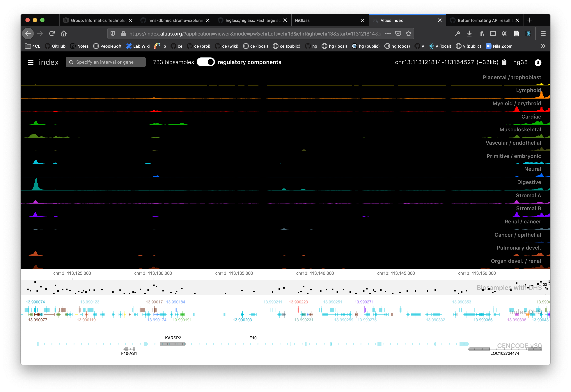Click the wrench tool icon in the toolbar
This screenshot has height=392, width=571.
pos(457,33)
